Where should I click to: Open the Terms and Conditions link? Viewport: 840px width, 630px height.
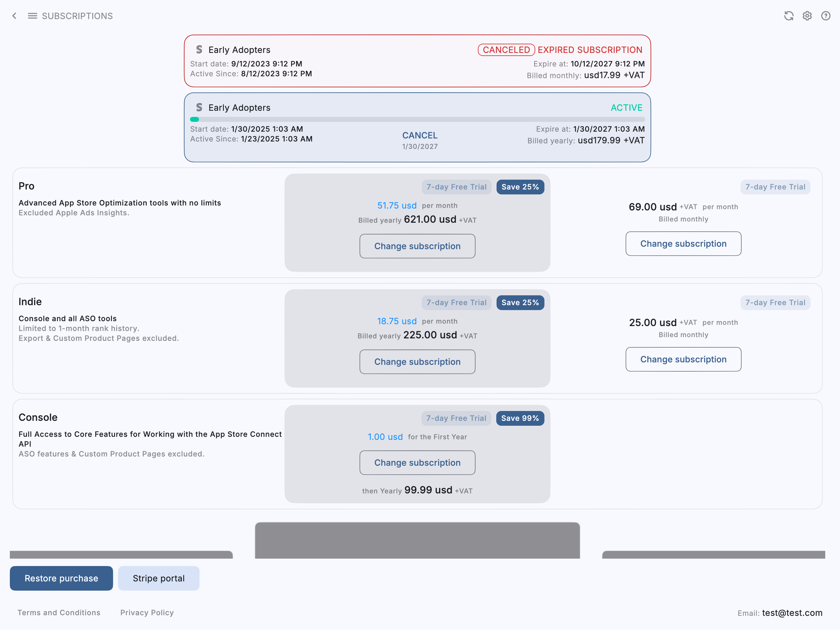coord(59,612)
